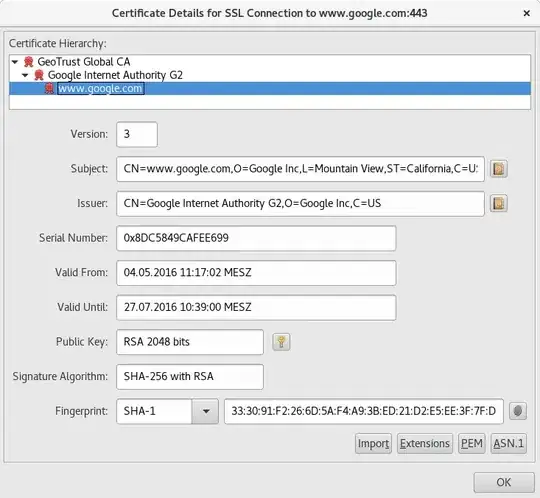Click www.google.com certificate ribbon icon
This screenshot has height=498, width=540.
(49, 89)
